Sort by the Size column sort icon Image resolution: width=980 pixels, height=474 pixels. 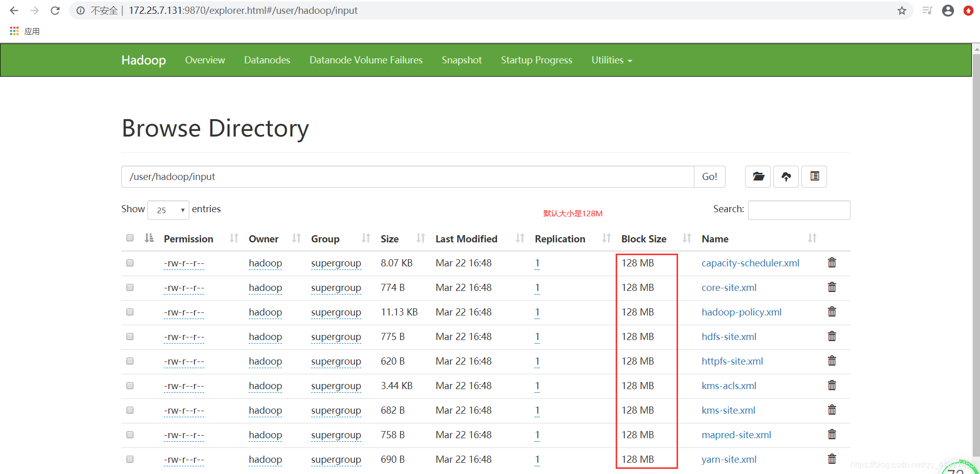[x=421, y=238]
